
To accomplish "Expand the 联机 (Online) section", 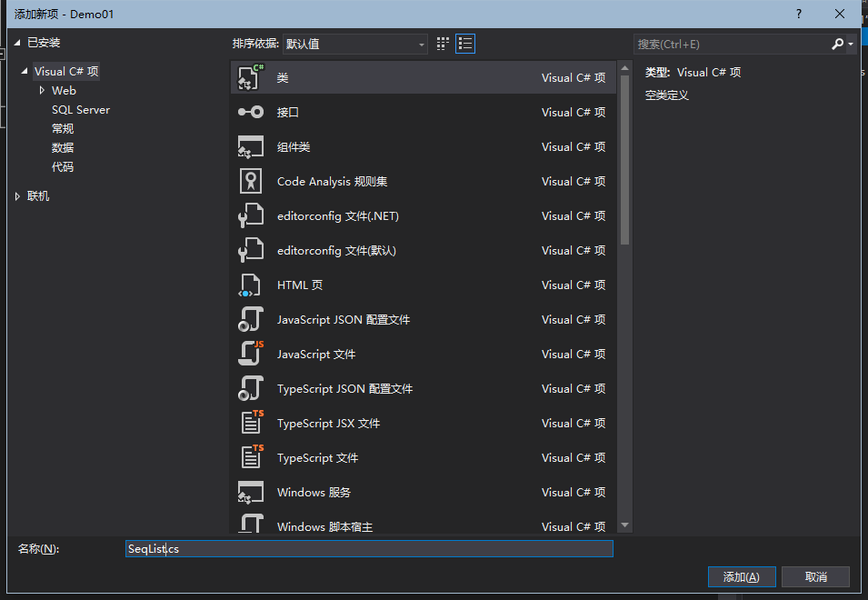I will [16, 195].
